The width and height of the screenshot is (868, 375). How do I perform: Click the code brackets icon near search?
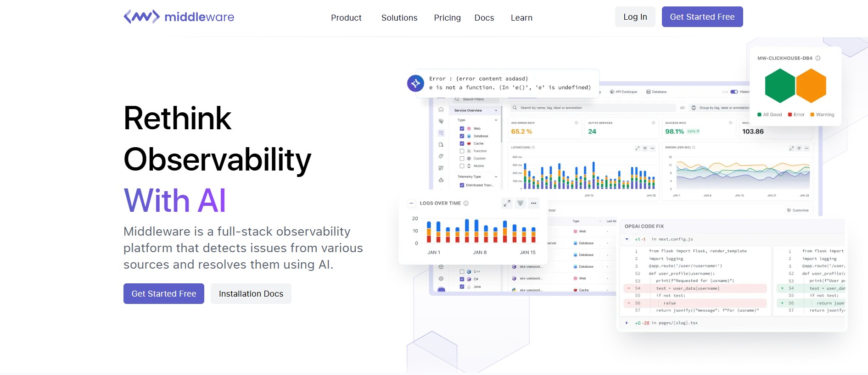pyautogui.click(x=683, y=108)
